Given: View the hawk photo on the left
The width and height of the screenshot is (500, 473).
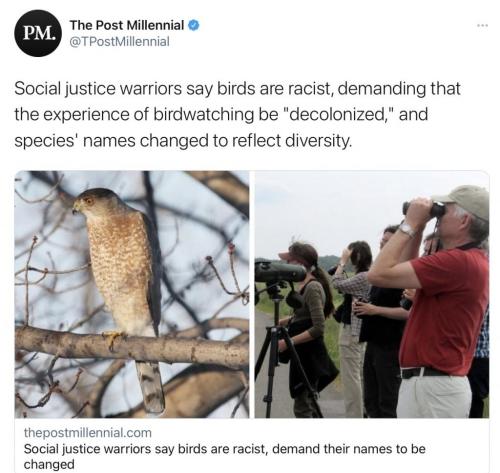Looking at the screenshot, I should click(132, 294).
